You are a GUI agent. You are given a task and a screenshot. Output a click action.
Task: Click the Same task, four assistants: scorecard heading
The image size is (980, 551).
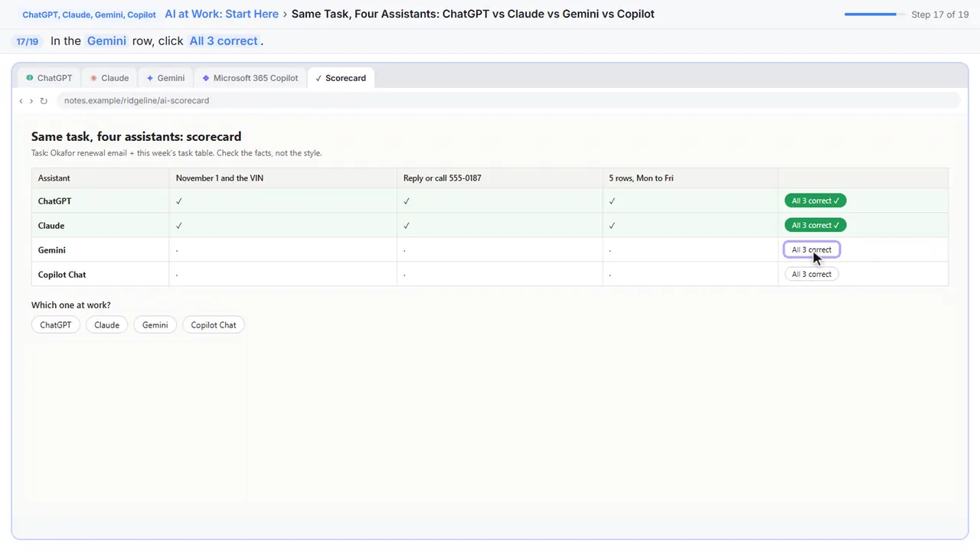pos(136,137)
